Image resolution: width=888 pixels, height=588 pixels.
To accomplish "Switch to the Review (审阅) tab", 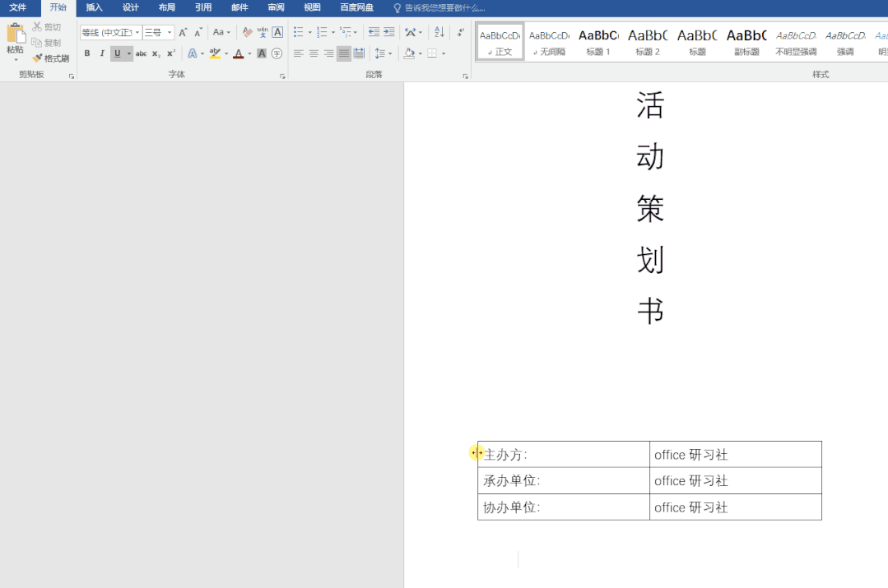I will tap(276, 8).
